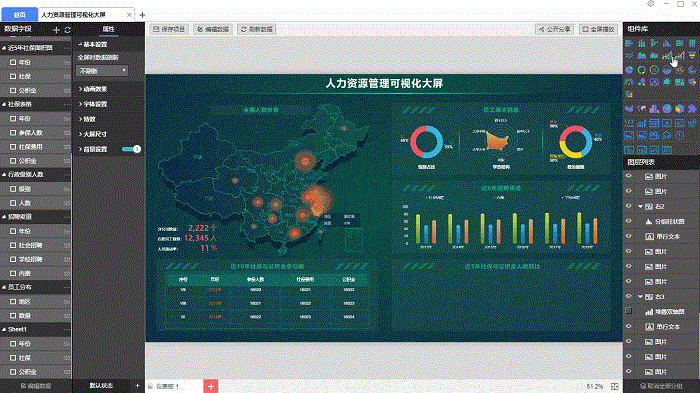
Task: Check the 参保人数 field checkbox
Action: pyautogui.click(x=13, y=133)
